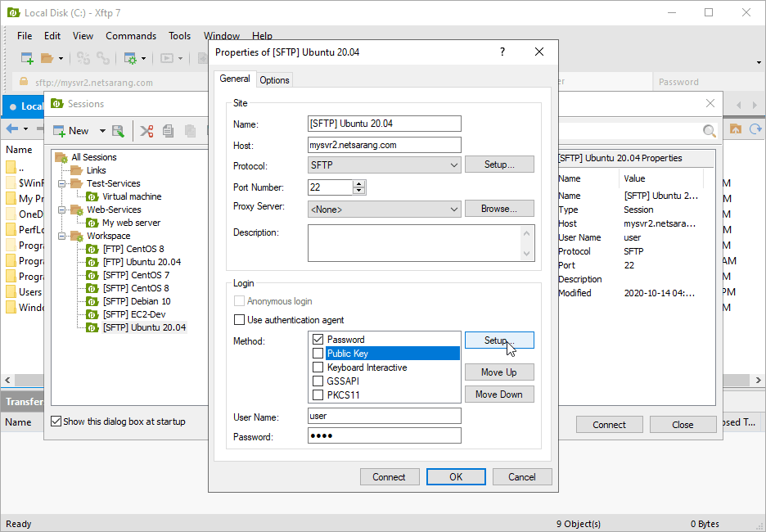Uncheck the Password method checkbox
The height and width of the screenshot is (532, 766).
[x=318, y=339]
